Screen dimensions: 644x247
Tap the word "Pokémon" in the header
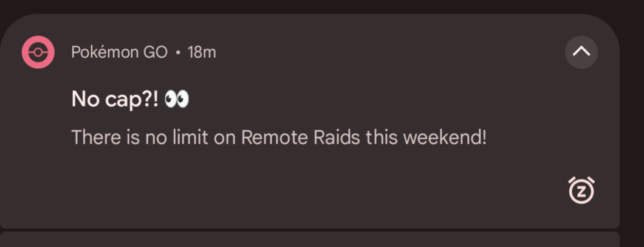tap(104, 52)
